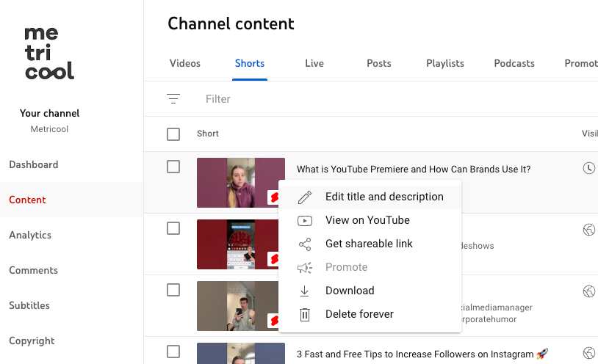Open thumbnail of YouTube Premiere short
Screen dimensions: 598x364
tap(241, 183)
